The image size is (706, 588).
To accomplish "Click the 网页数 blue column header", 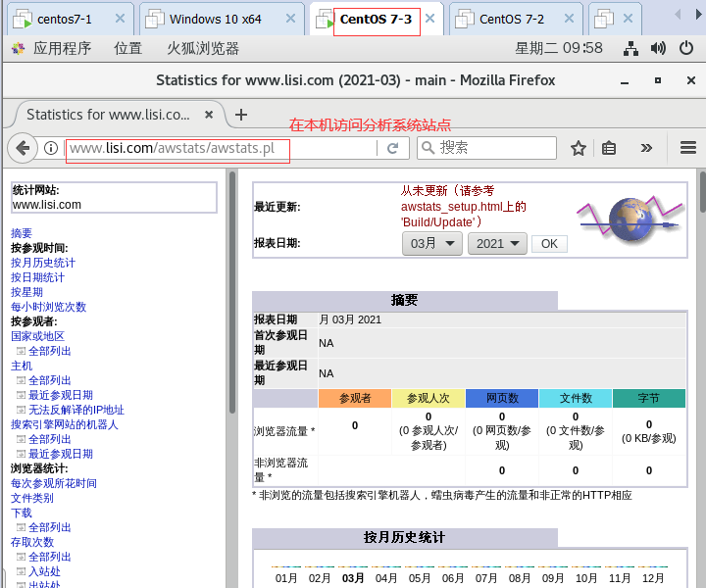I will coord(502,398).
